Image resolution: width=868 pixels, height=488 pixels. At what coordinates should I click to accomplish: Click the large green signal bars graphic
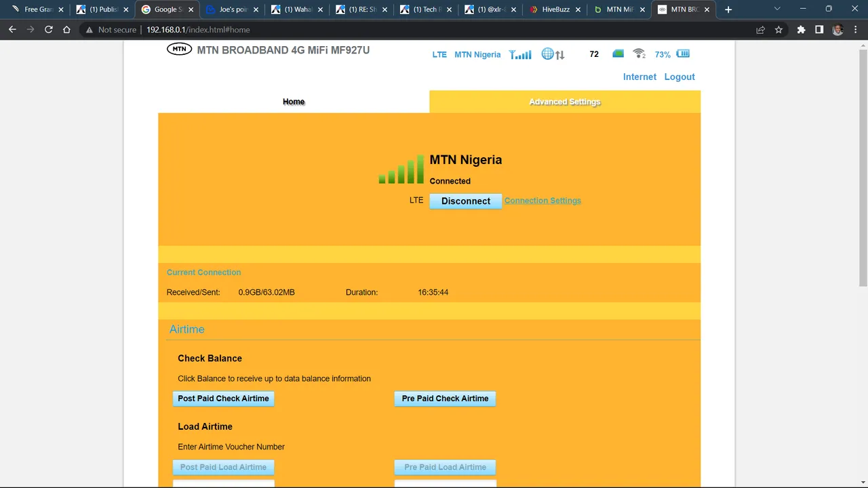tap(401, 169)
